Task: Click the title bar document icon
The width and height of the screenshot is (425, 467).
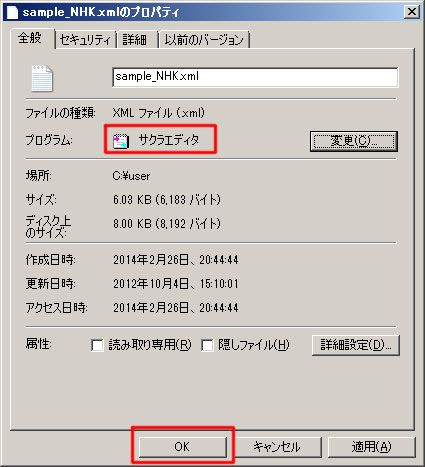Action: [12, 12]
